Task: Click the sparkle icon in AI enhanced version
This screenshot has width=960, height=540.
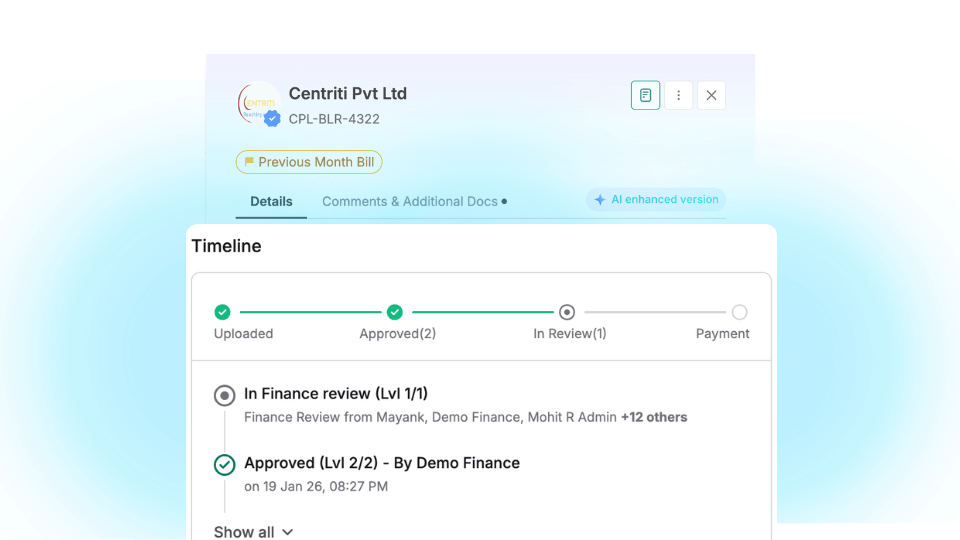Action: (x=600, y=200)
